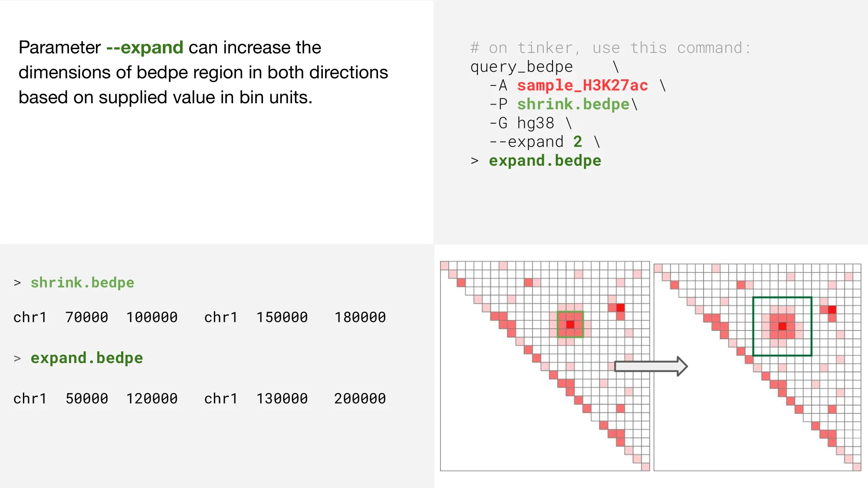Click shrink.bedpe in the command block
Screen dimensions: 868x488
click(573, 104)
